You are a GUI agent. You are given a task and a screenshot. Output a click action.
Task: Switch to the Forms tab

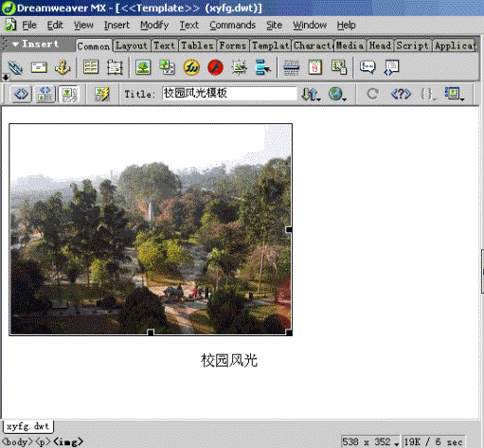233,45
